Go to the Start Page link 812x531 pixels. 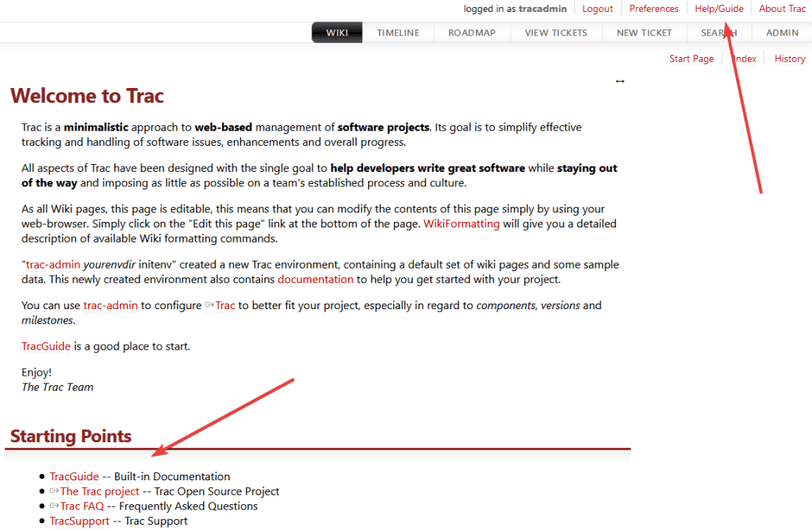click(x=691, y=59)
